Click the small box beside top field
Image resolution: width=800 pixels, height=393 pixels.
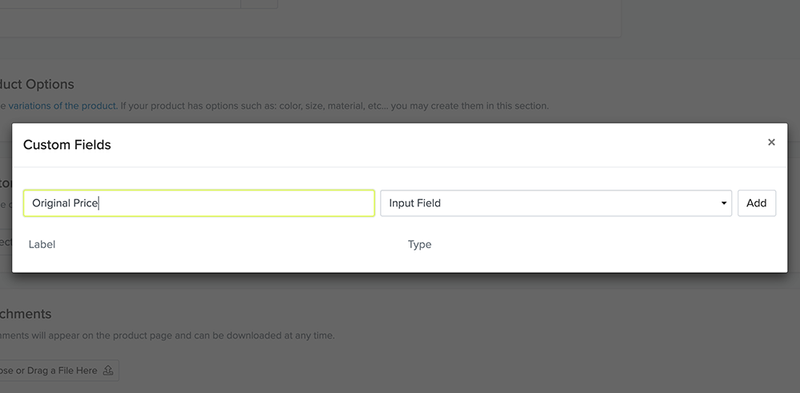point(259,4)
